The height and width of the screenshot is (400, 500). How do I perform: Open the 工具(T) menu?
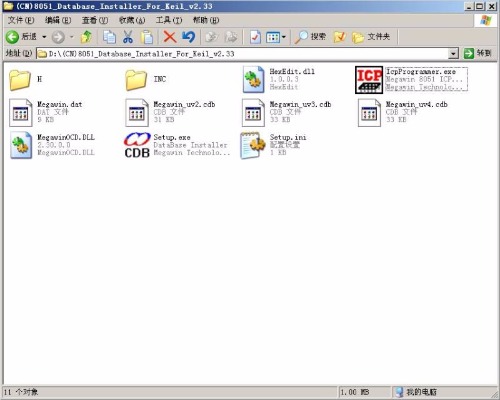click(x=169, y=20)
